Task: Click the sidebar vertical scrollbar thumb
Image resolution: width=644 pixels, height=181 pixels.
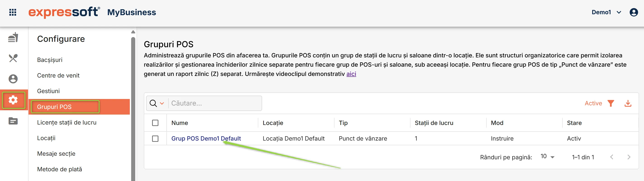Action: pyautogui.click(x=133, y=109)
